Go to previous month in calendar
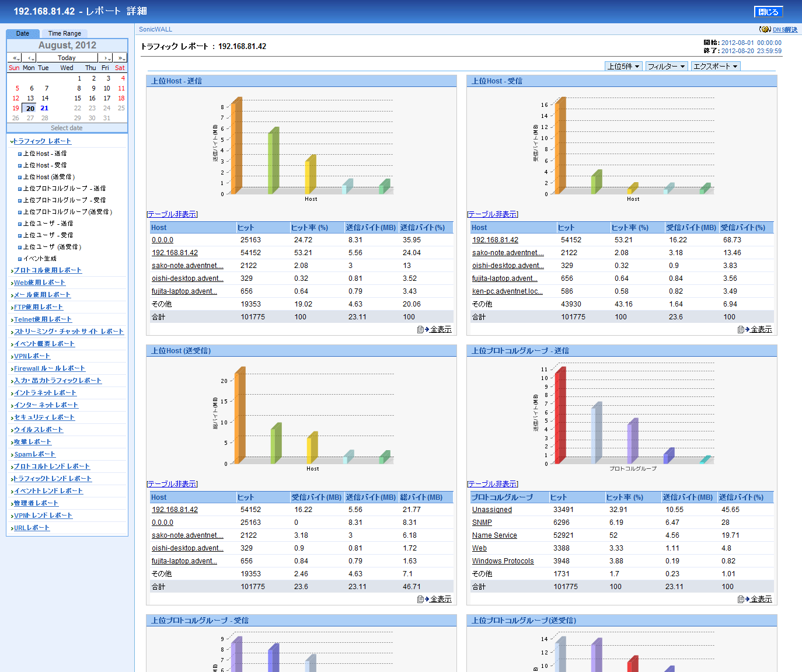The image size is (802, 672). click(x=32, y=58)
